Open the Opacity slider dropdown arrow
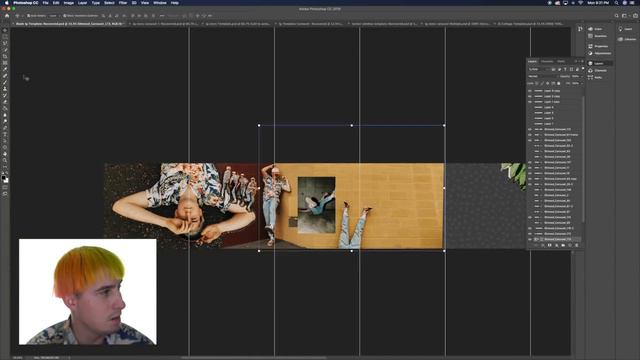640x360 pixels. 582,76
